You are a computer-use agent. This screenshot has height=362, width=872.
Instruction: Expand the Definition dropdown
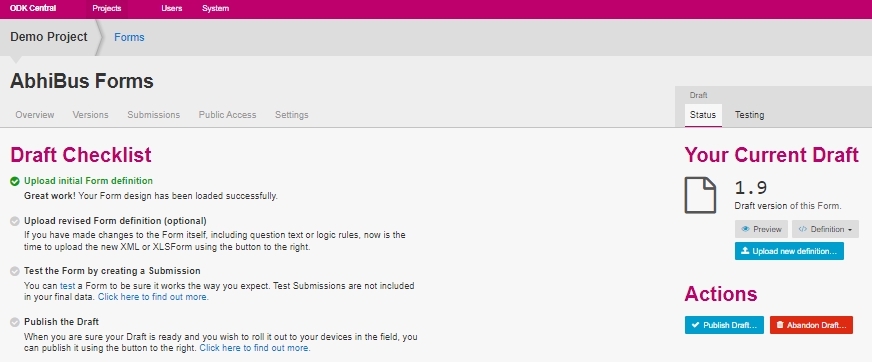pyautogui.click(x=825, y=229)
